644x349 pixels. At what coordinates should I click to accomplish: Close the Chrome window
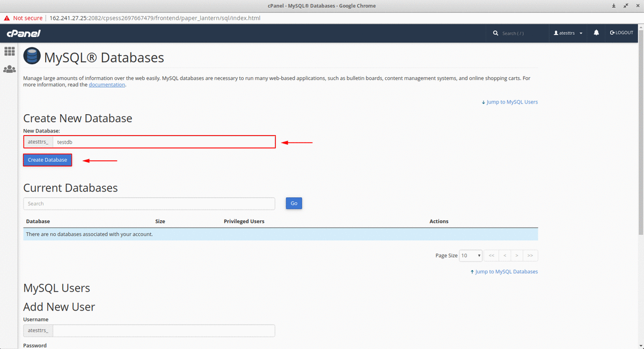636,5
